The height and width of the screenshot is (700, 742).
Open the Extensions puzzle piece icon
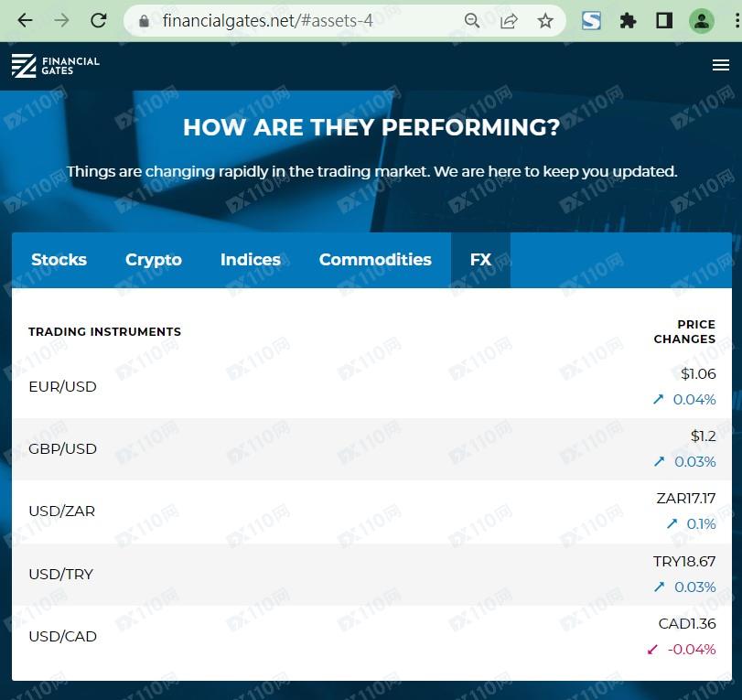pos(628,20)
